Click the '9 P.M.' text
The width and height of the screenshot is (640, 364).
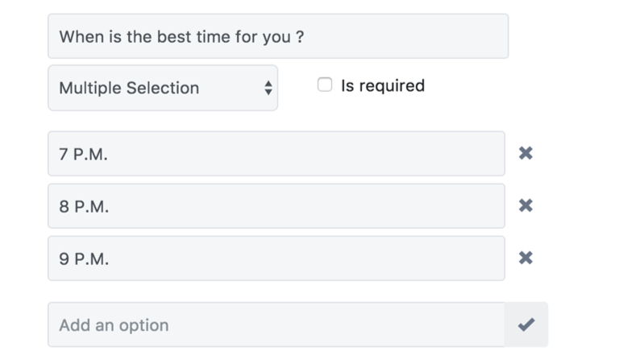coord(84,259)
